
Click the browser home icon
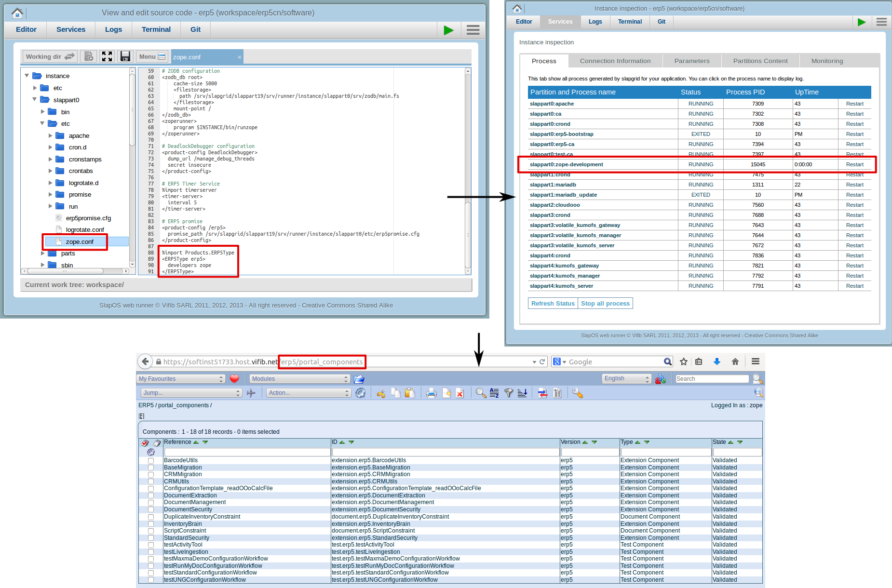735,361
